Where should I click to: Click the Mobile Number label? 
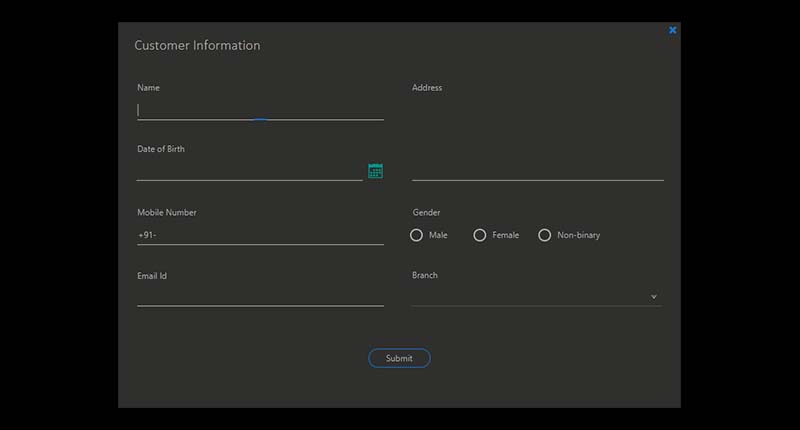tap(167, 212)
